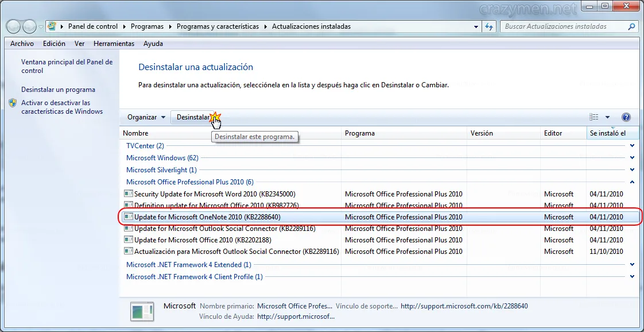Select Update for Microsoft Outlook Social Connector (KB2289116)
This screenshot has width=644, height=332.
[x=381, y=229]
